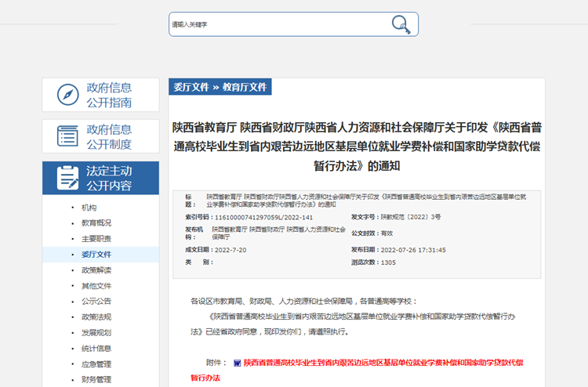Viewport: 588px width, 387px height.
Task: Open 统计信息 in sidebar list
Action: point(96,349)
